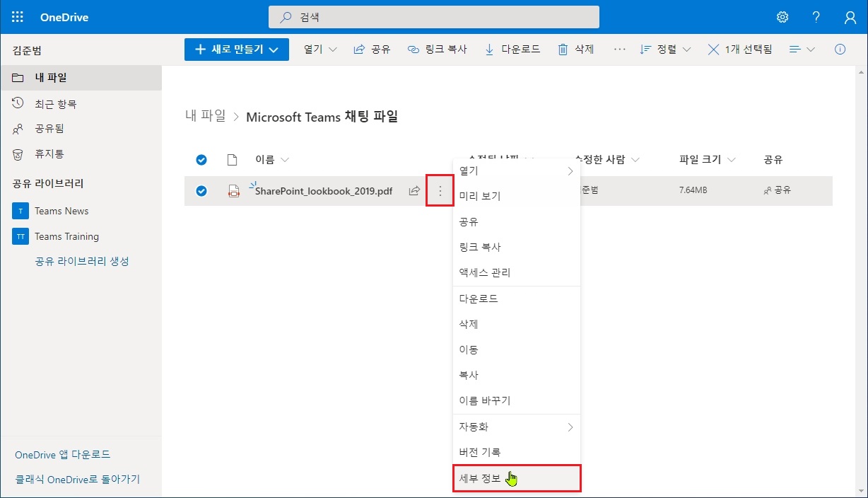Open the account profile icon
The height and width of the screenshot is (498, 868).
tap(850, 17)
